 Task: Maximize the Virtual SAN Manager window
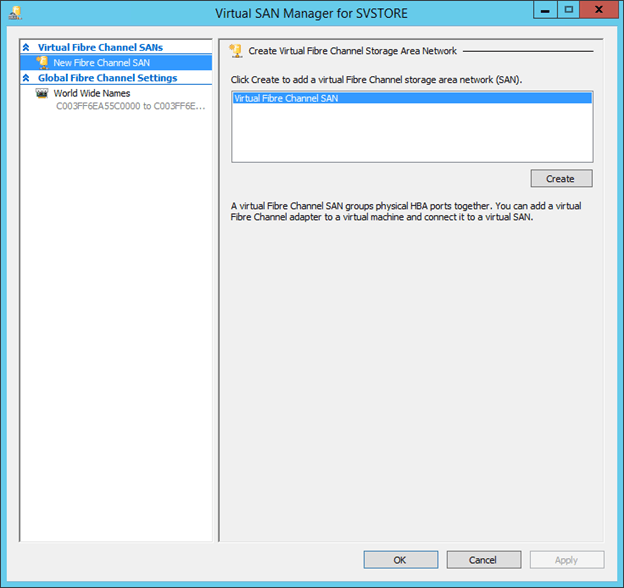coord(568,11)
